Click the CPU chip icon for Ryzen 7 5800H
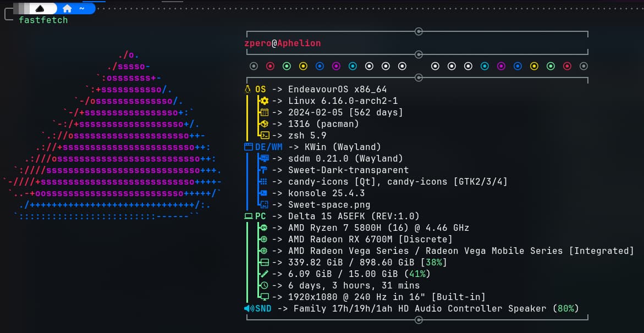 pos(264,227)
